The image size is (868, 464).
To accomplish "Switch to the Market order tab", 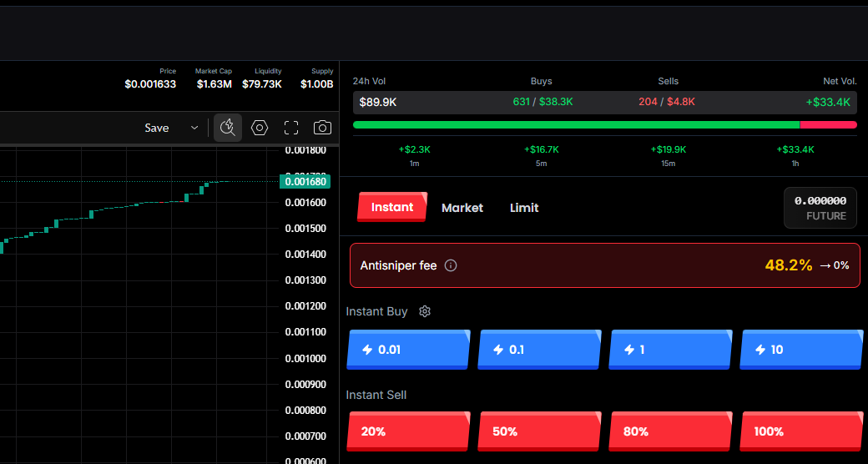I will [462, 208].
